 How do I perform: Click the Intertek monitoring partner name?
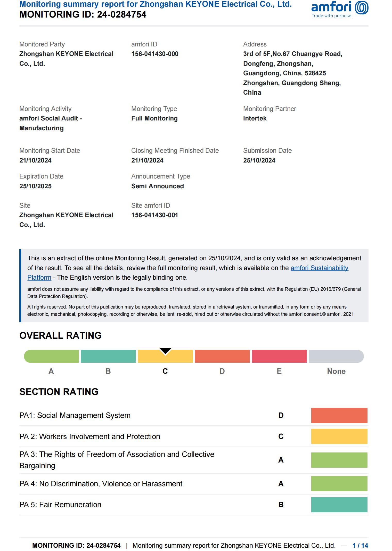pyautogui.click(x=255, y=118)
